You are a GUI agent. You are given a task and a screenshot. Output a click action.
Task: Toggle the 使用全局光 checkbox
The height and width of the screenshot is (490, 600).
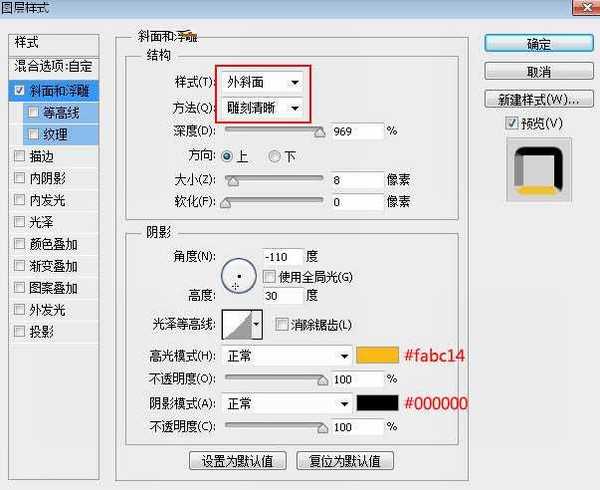[x=269, y=276]
